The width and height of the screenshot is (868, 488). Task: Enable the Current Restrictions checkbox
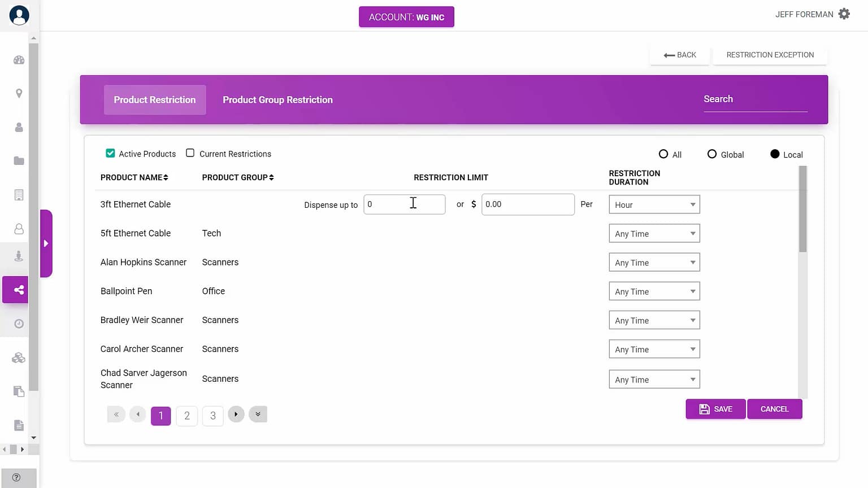[190, 153]
